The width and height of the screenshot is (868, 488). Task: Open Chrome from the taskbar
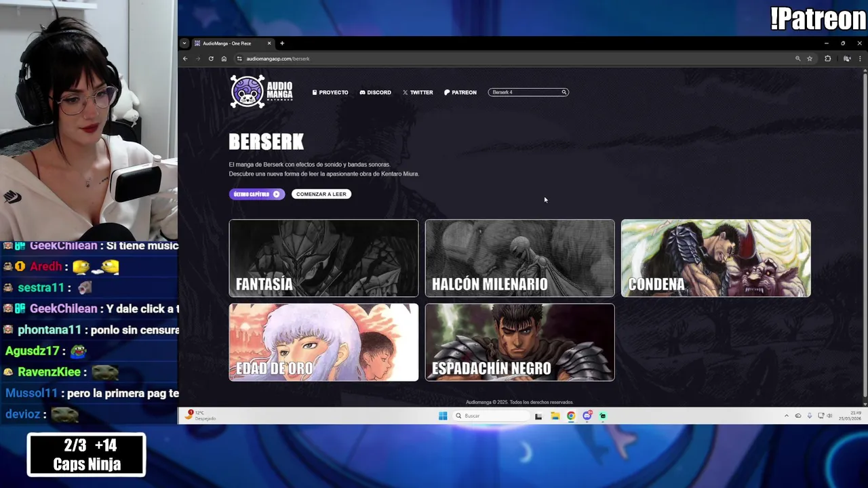(x=571, y=415)
